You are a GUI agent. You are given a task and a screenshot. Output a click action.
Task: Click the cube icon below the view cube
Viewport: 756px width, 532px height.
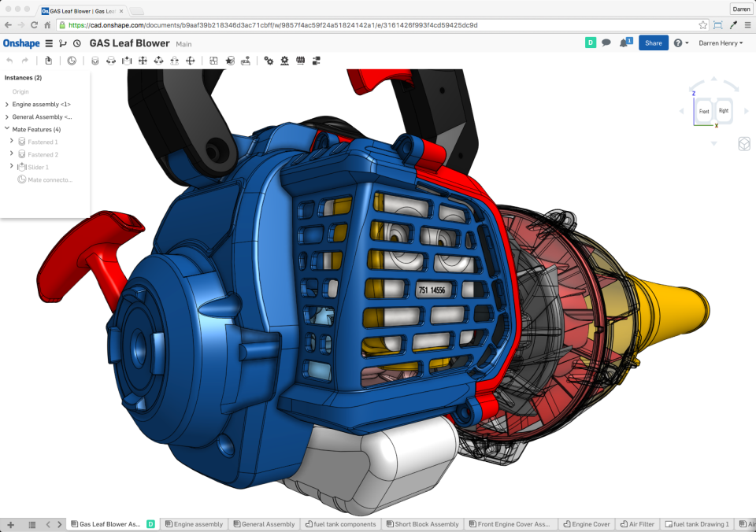745,144
